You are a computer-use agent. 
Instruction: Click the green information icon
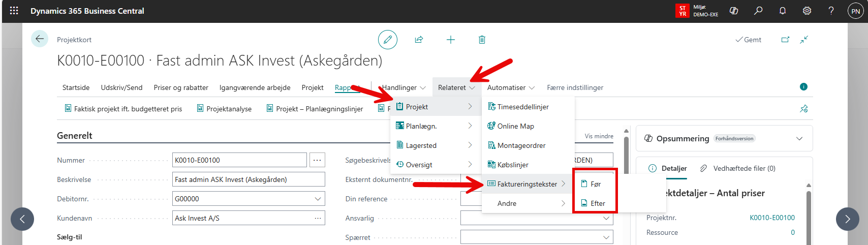[803, 87]
